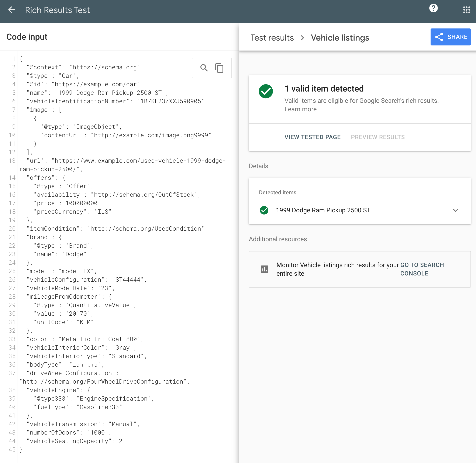Toggle visibility of the detected items section
Screen dimensions: 476x463
(x=456, y=210)
